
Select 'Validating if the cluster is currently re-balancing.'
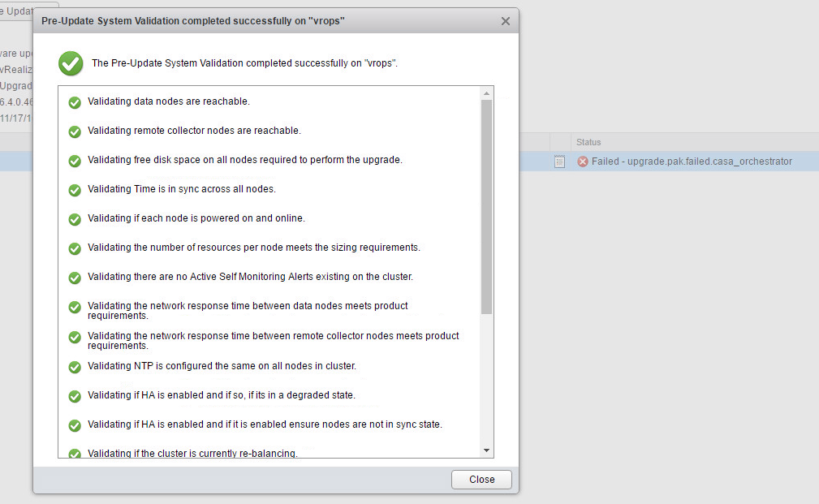coord(192,454)
